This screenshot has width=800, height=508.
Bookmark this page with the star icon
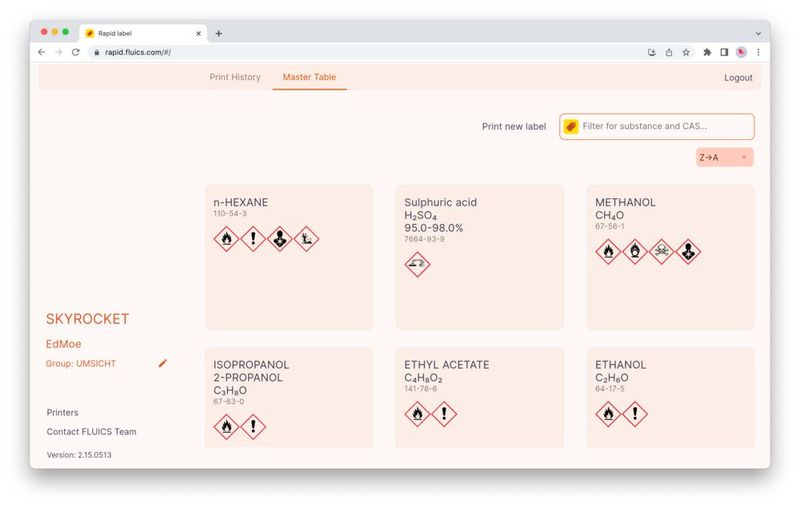pos(686,52)
